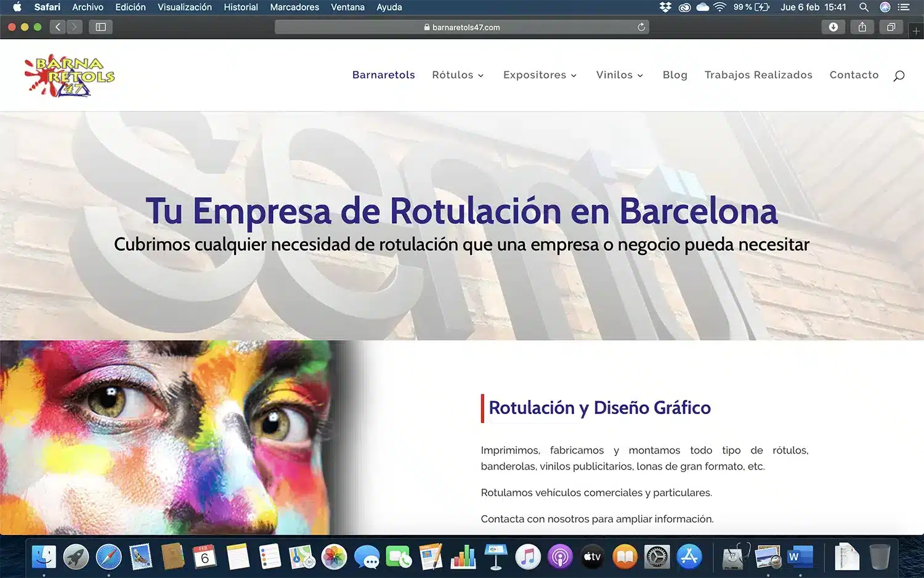Click the Share icon in Safari toolbar

click(x=862, y=27)
